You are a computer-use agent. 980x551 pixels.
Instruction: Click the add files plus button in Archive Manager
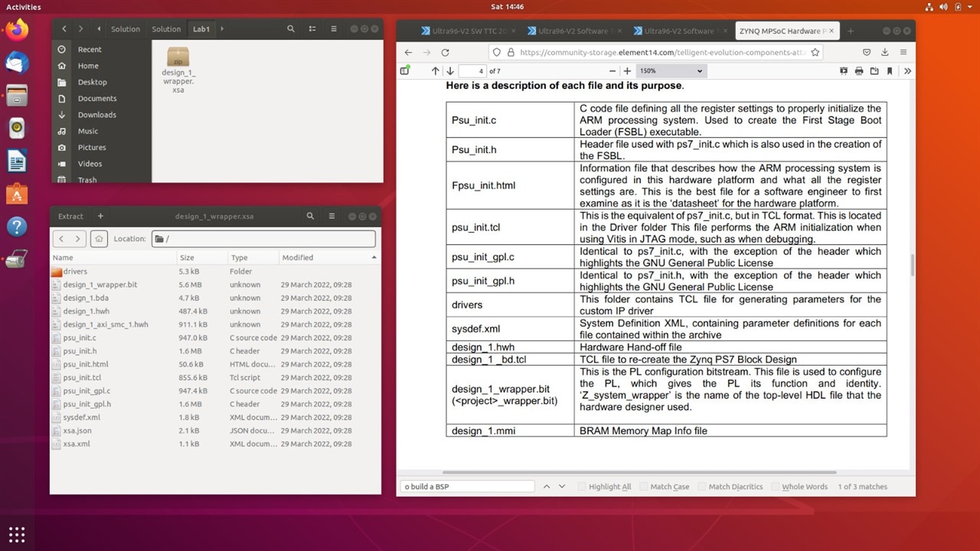(100, 217)
